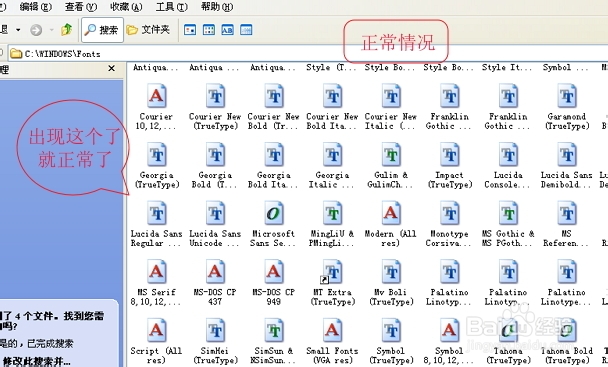Open the 查看(V) menu
The image size is (608, 367).
pyautogui.click(x=81, y=7)
